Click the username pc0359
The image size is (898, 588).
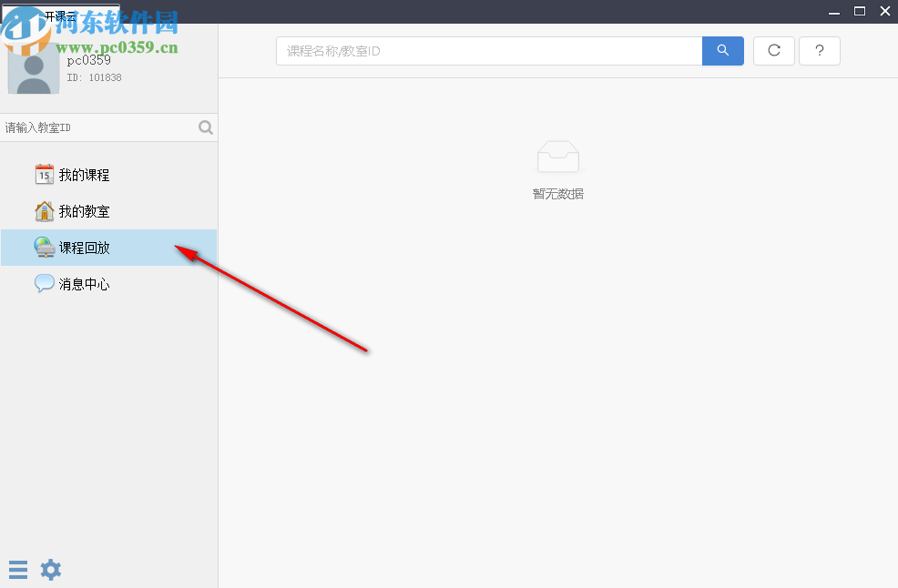(x=88, y=60)
